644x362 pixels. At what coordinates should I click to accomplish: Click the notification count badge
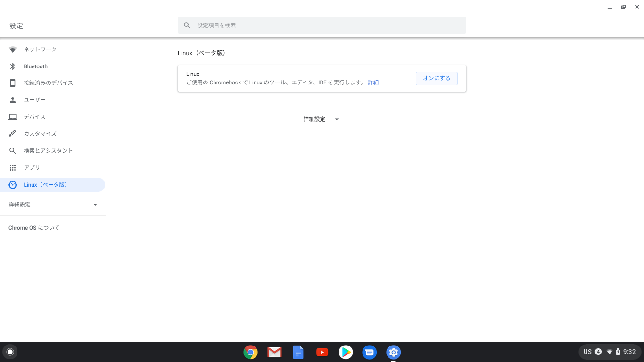coord(598,352)
